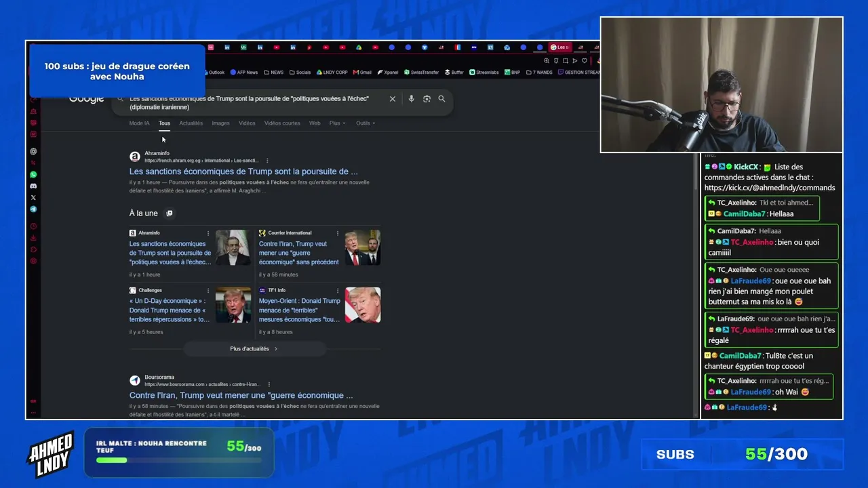The image size is (868, 488).
Task: Clear the Google search box with the X
Action: coord(392,99)
